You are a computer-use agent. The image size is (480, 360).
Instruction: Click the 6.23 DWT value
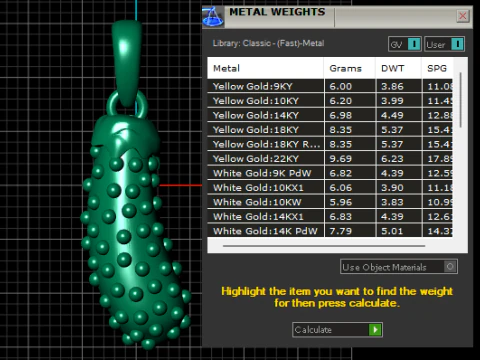tap(392, 159)
